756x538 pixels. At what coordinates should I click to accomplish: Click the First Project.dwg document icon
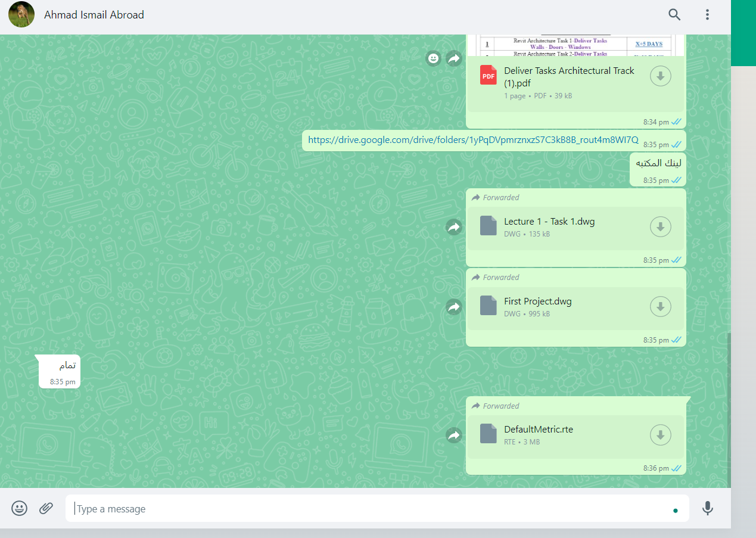point(489,306)
